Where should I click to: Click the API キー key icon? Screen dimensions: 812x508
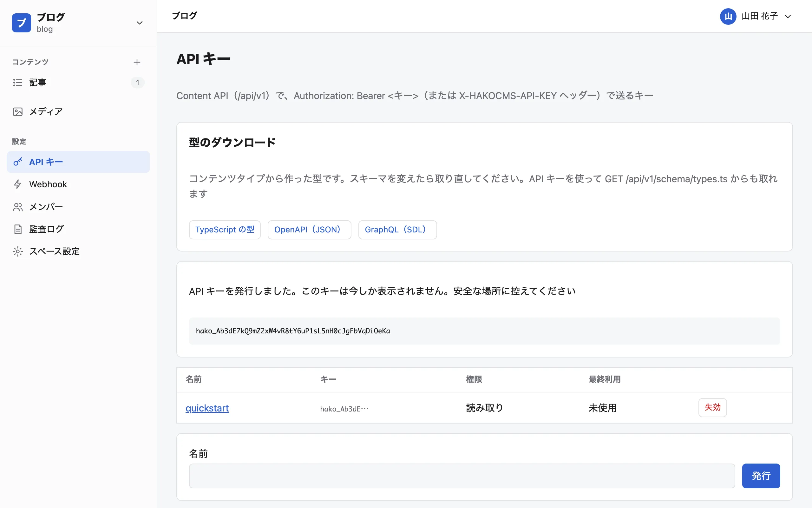point(17,162)
